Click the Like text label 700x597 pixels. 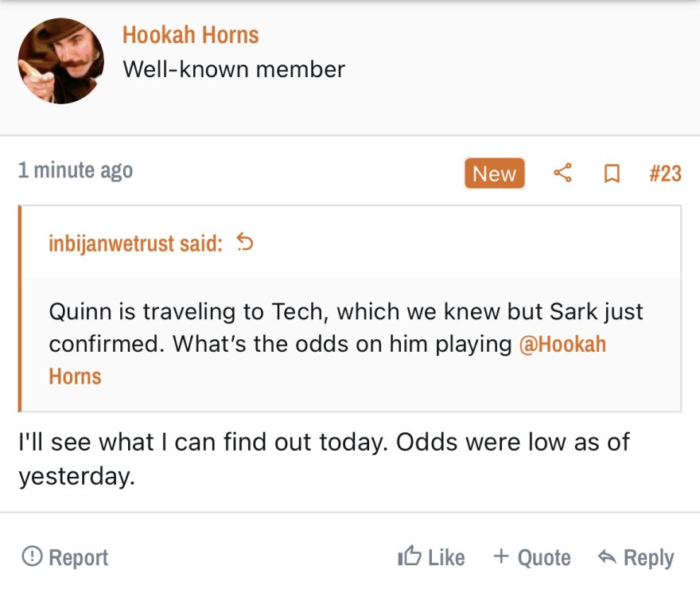(x=446, y=558)
